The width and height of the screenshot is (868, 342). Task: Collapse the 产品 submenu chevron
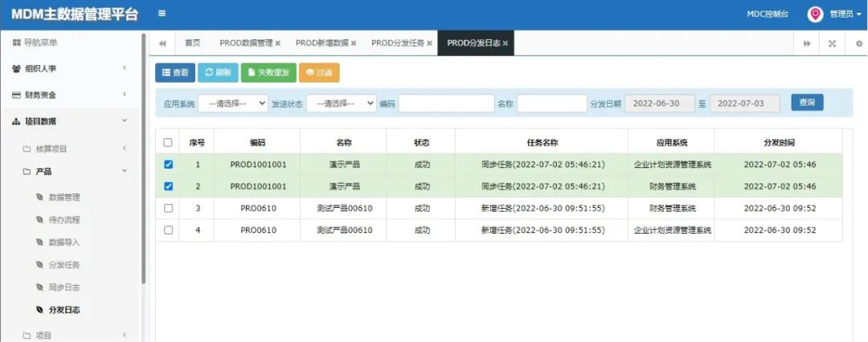pos(125,171)
